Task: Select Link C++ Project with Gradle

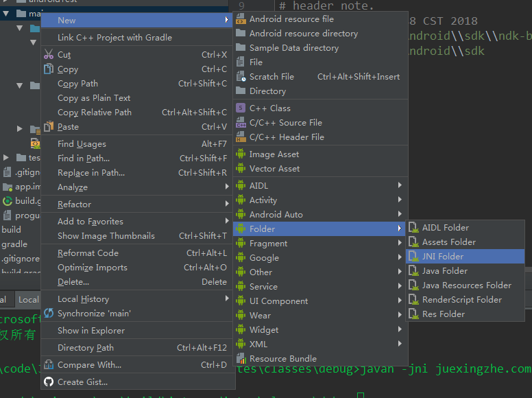Action: 136,37
